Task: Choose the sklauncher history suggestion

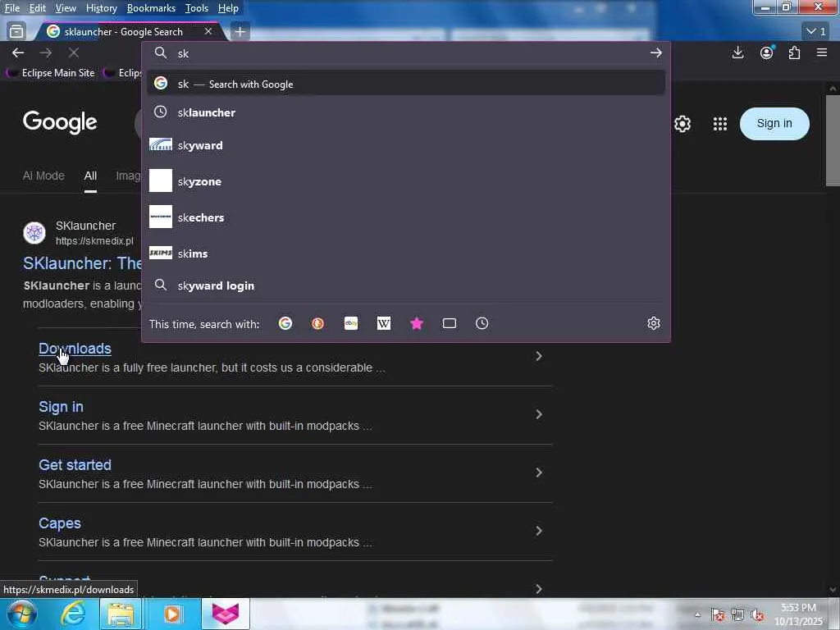Action: 406,112
